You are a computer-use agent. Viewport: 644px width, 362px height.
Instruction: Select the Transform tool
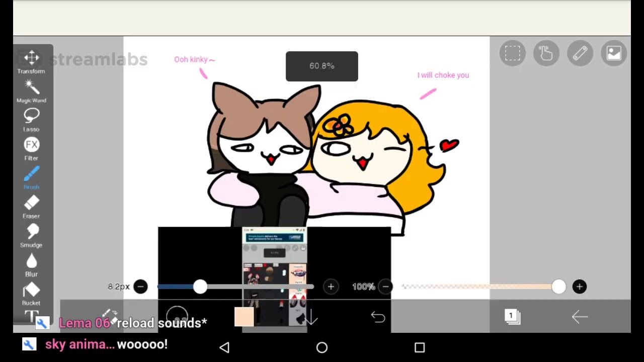click(x=31, y=61)
